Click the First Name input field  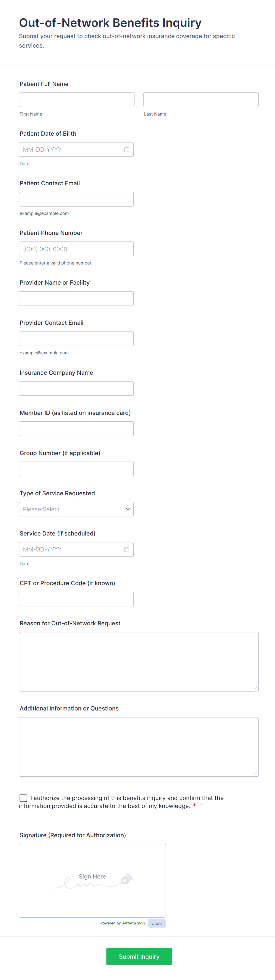(x=77, y=100)
